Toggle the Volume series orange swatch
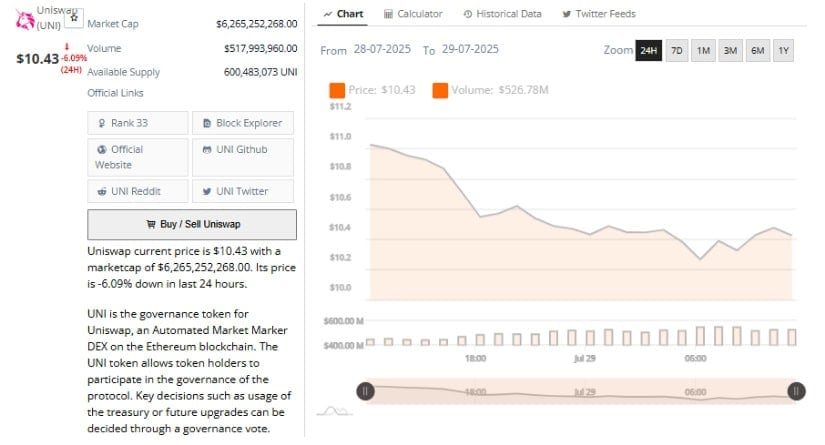This screenshot has width=825, height=445. point(440,90)
